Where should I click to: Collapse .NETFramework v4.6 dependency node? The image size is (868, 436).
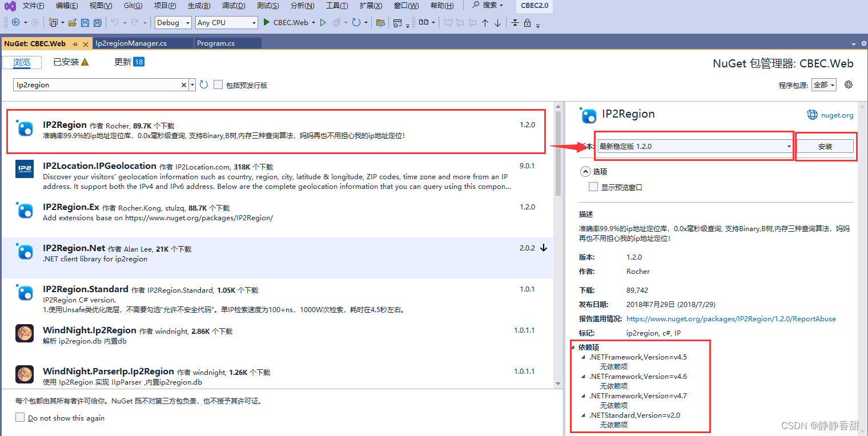(584, 377)
